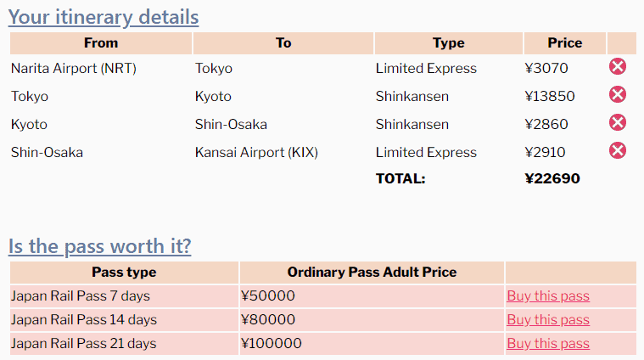Screen dimensions: 644x360
Task: Click the ¥13850 Shinkansen price
Action: (550, 96)
